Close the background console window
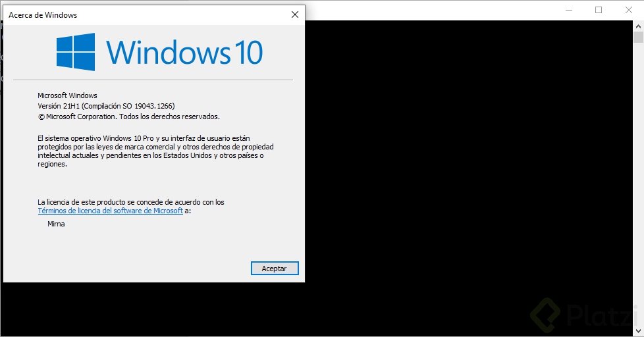 (629, 11)
